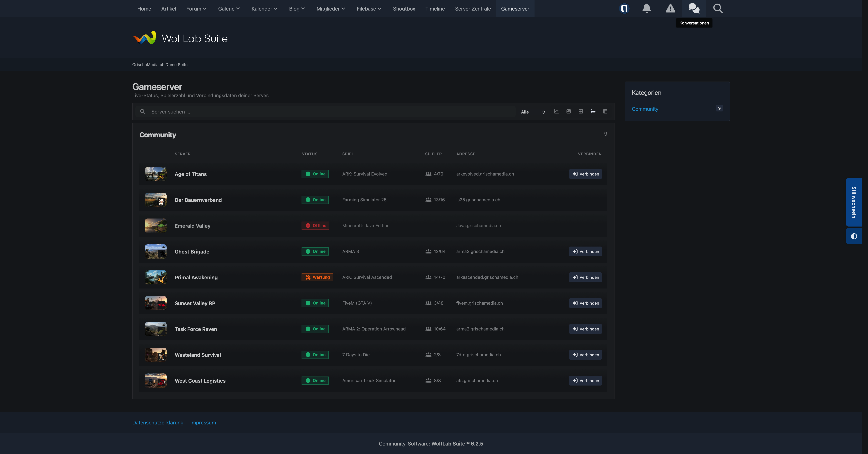868x454 pixels.
Task: Click the address ls25.grischamedia.ch
Action: [x=478, y=200]
